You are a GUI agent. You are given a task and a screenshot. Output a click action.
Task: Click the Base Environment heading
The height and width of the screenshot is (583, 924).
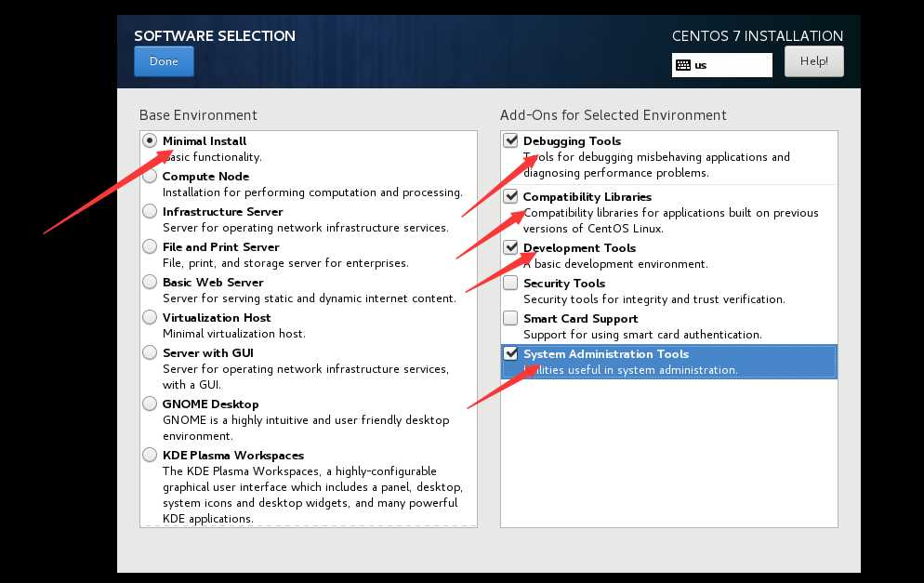point(198,115)
